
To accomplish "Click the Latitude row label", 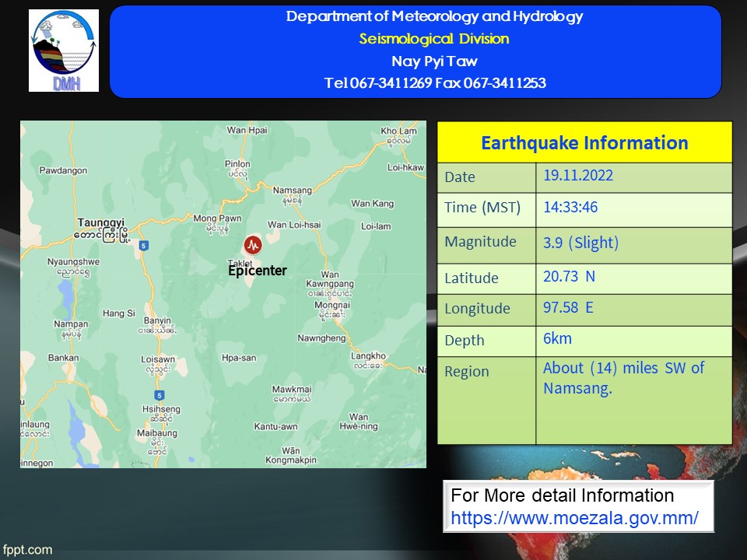I will 472,278.
